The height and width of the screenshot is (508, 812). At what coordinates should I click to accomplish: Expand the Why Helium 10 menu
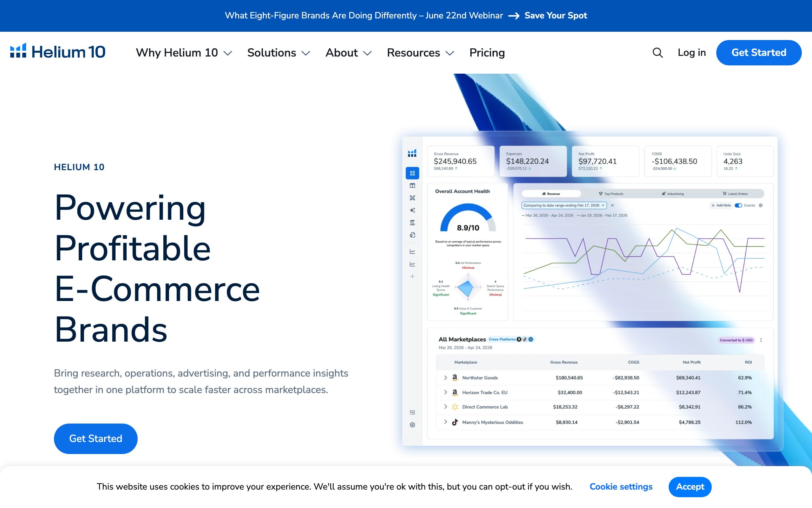click(184, 53)
